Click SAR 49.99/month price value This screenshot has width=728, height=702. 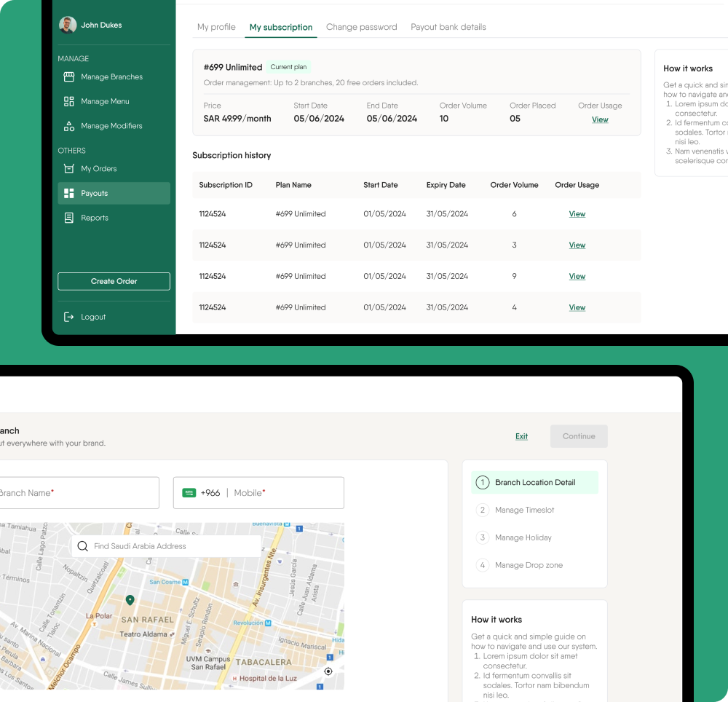(x=237, y=119)
